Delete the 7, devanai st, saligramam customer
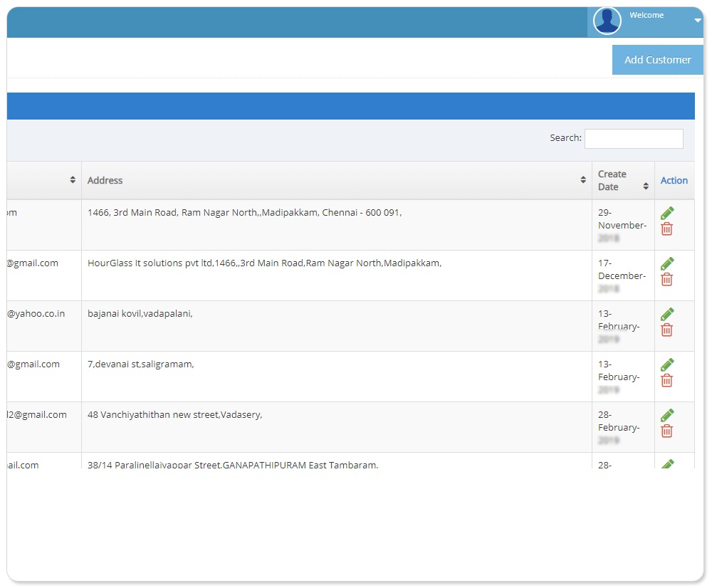This screenshot has width=712, height=588. [x=666, y=380]
